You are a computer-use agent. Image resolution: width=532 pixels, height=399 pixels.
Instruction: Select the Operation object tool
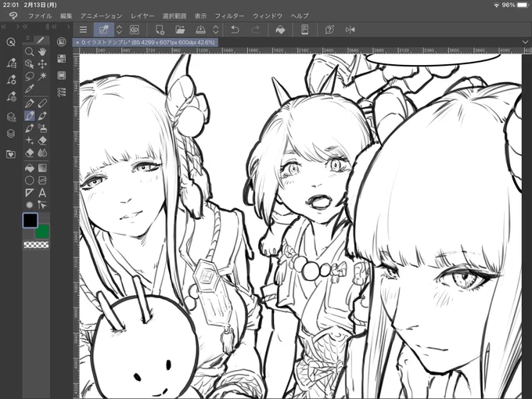point(30,64)
